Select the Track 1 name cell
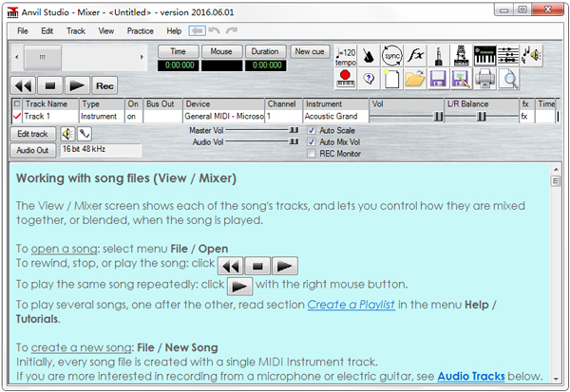This screenshot has width=570, height=392. [50, 116]
